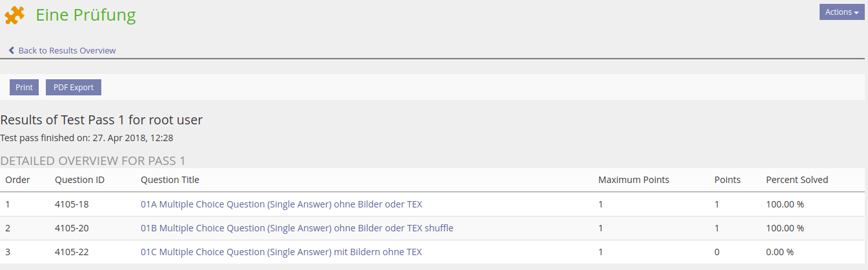Open question 01B with shuffle
The height and width of the screenshot is (270, 868).
(x=297, y=228)
